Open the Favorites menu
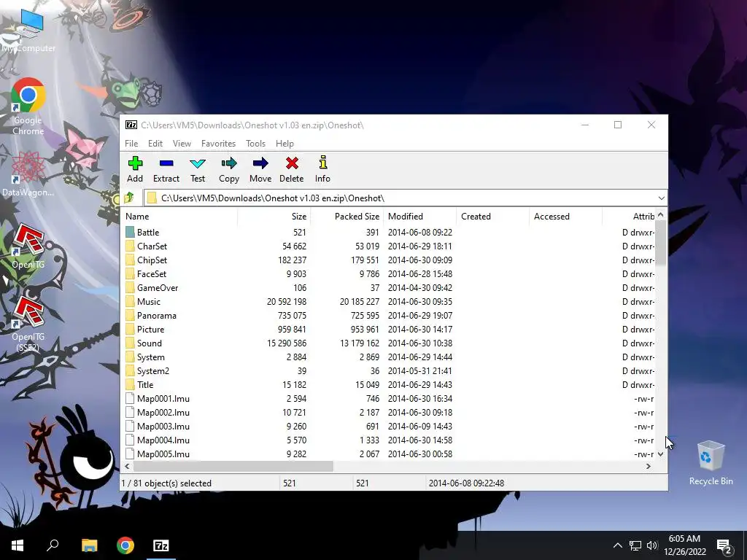This screenshot has height=560, width=747. coord(218,144)
